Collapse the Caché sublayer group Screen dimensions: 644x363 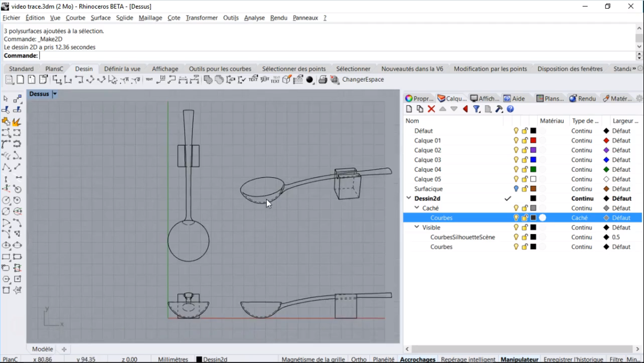click(417, 208)
